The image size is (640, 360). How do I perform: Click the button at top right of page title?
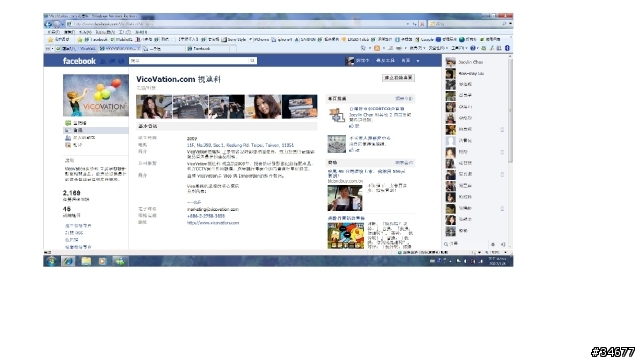pyautogui.click(x=398, y=78)
